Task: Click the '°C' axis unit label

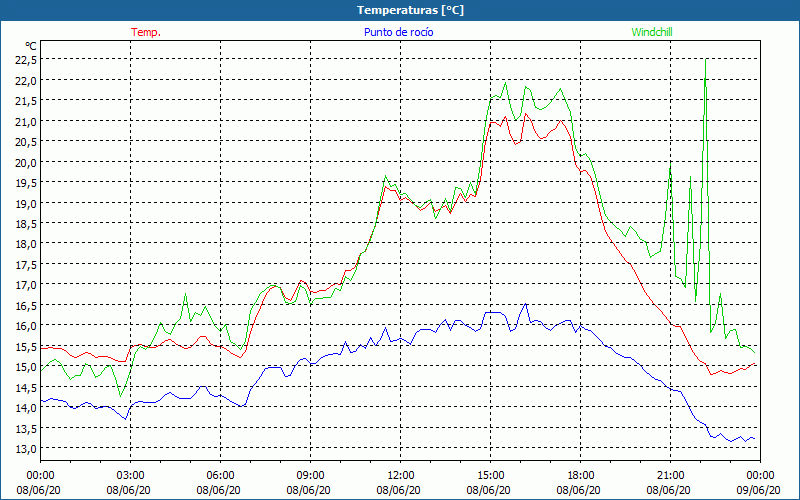Action: pos(31,46)
